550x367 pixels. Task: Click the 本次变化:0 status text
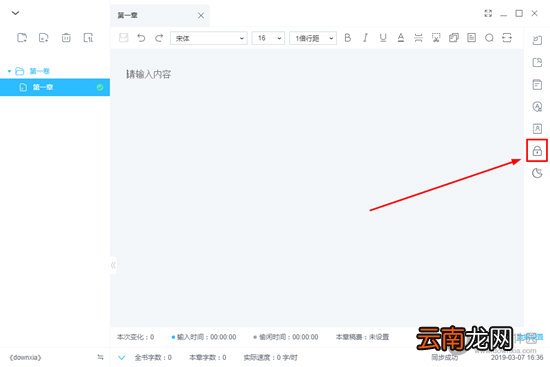[135, 337]
